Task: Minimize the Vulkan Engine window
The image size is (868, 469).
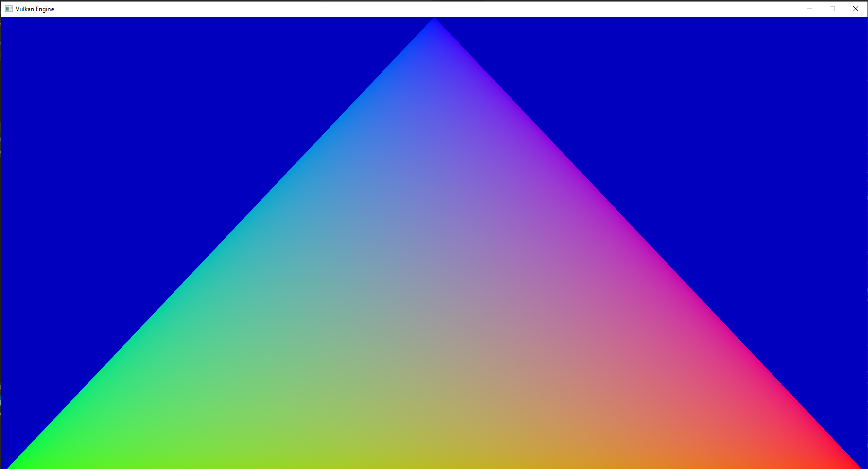Action: coord(809,9)
